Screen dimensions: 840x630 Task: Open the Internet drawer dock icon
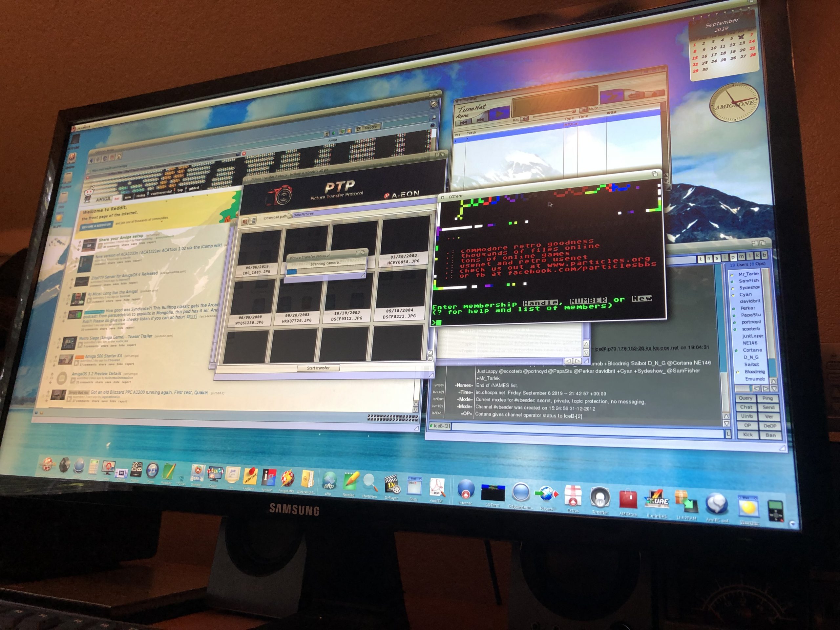(466, 490)
